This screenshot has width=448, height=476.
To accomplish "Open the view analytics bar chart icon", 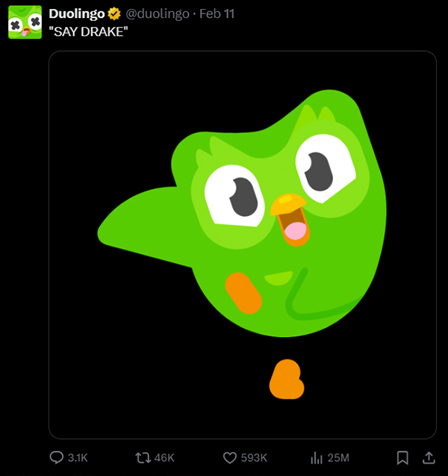I will pyautogui.click(x=316, y=457).
